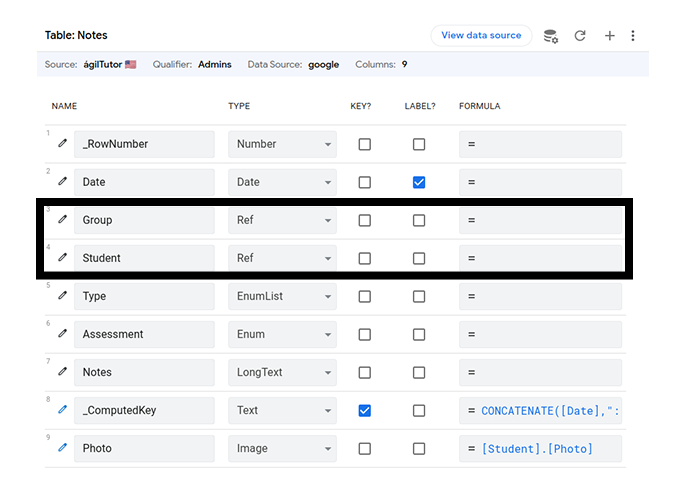Click the pencil icon for Photo column
Viewport: 684px width, 500px height.
point(62,448)
